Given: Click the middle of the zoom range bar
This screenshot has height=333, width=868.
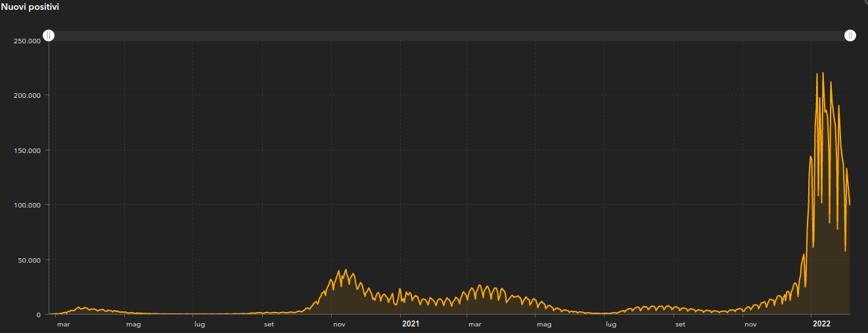Looking at the screenshot, I should point(449,35).
